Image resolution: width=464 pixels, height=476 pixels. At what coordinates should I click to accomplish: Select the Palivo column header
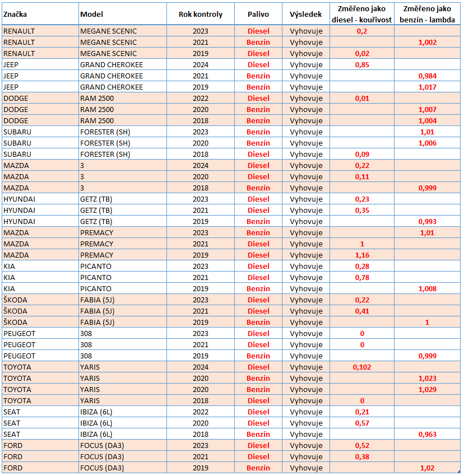258,14
